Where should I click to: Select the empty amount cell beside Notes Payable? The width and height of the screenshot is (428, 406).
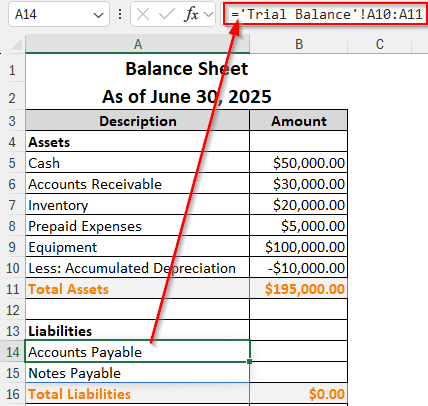299,373
